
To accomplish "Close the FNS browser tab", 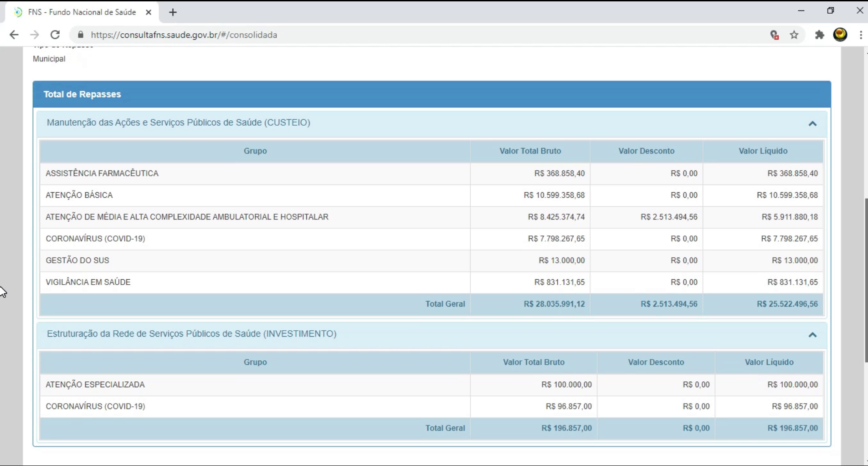I will coord(149,12).
